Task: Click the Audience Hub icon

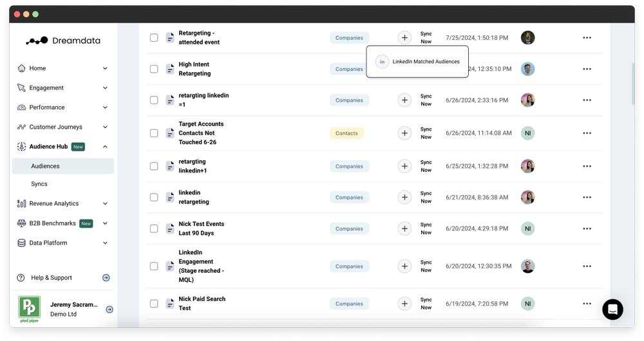Action: (21, 147)
